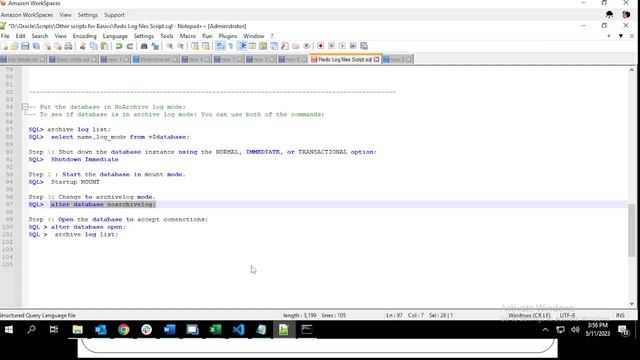Click the Playback macro icon

pyautogui.click(x=342, y=46)
